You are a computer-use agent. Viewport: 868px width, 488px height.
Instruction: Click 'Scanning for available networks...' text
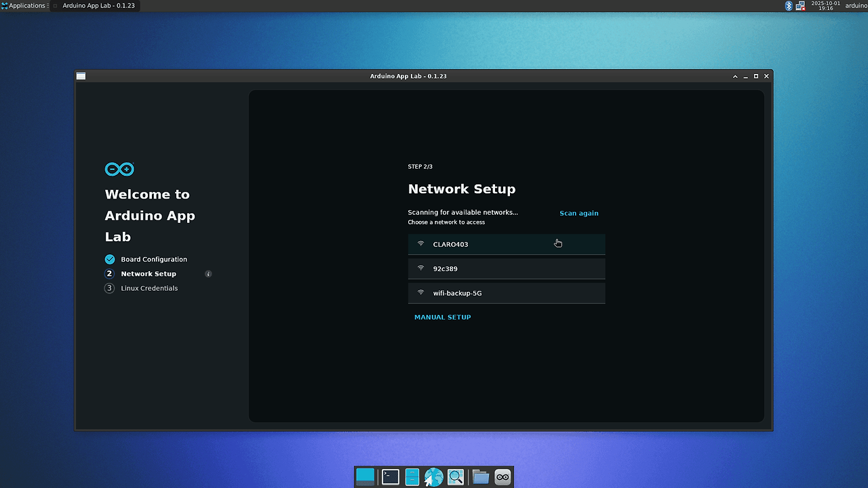click(462, 212)
